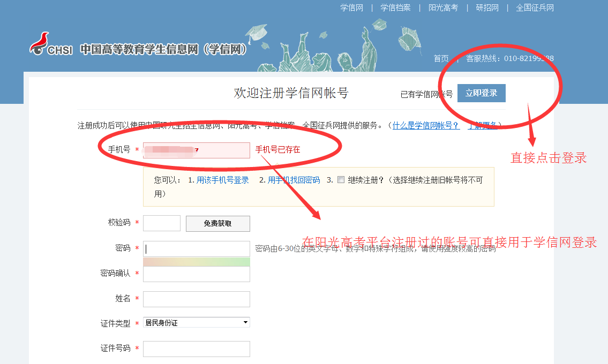Choose 用该手机号登录 link

[222, 180]
